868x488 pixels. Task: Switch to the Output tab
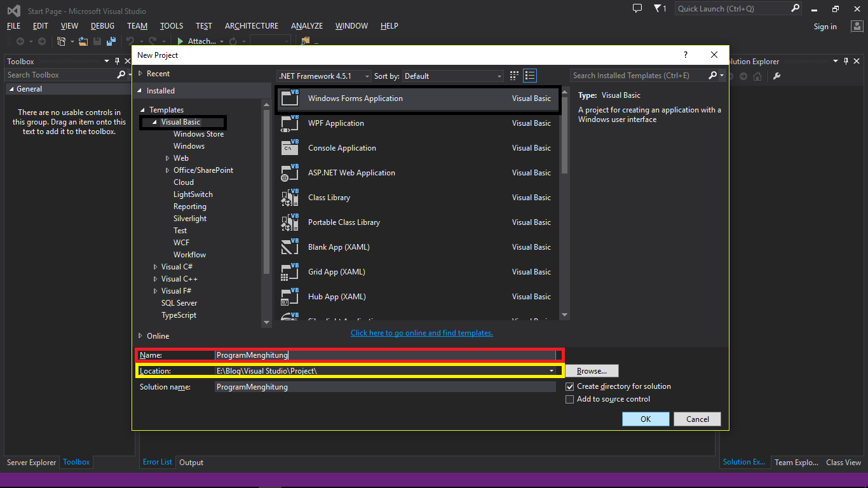191,462
